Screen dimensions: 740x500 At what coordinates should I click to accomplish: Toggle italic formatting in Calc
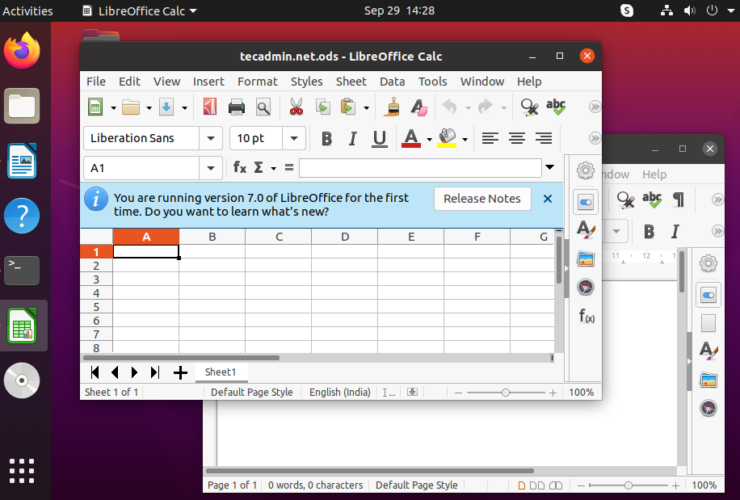353,139
